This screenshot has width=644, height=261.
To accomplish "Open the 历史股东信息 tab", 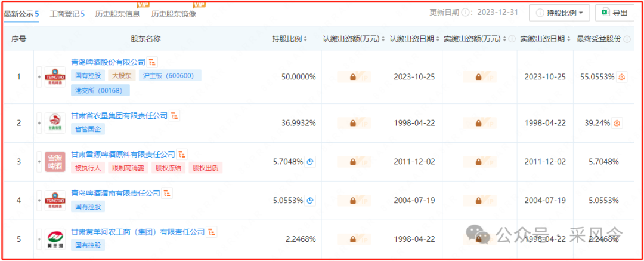I will pos(117,14).
